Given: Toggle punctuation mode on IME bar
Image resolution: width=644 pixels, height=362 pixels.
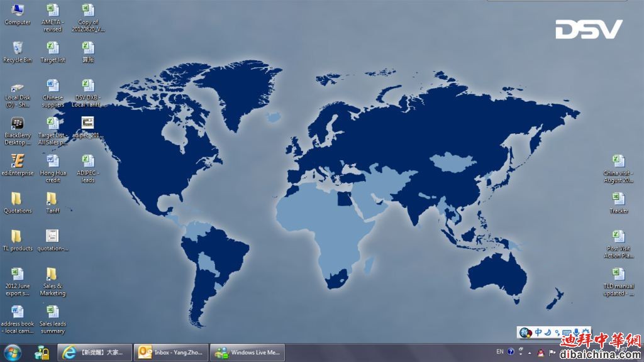Looking at the screenshot, I should (557, 332).
